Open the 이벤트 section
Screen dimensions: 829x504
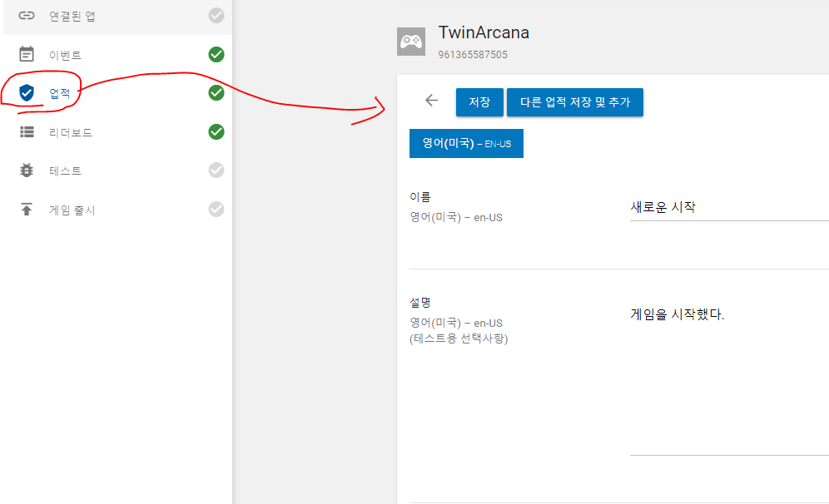tap(117, 54)
